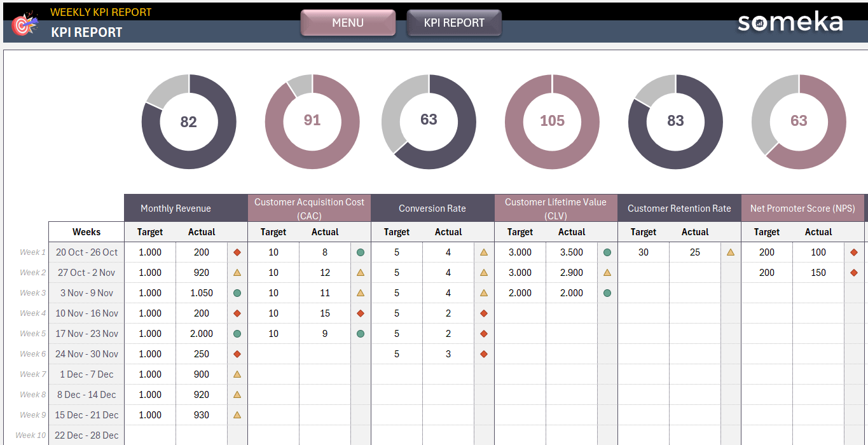Click Week 2 CAC yellow triangle indicator
This screenshot has height=445, width=868.
[361, 273]
